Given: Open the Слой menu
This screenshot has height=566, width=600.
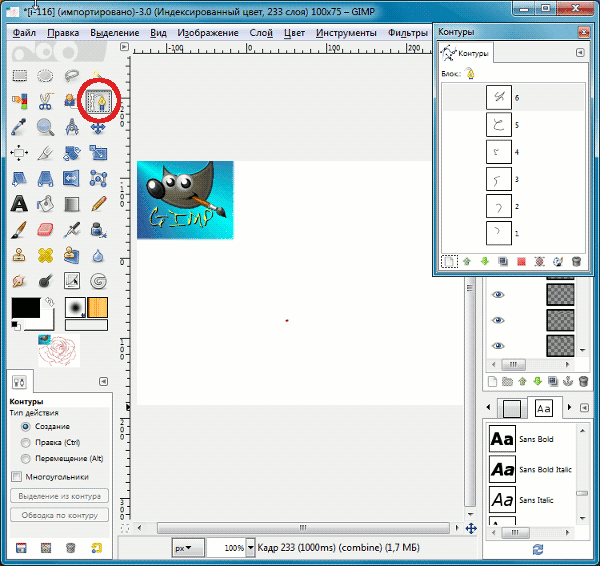Looking at the screenshot, I should 261,33.
